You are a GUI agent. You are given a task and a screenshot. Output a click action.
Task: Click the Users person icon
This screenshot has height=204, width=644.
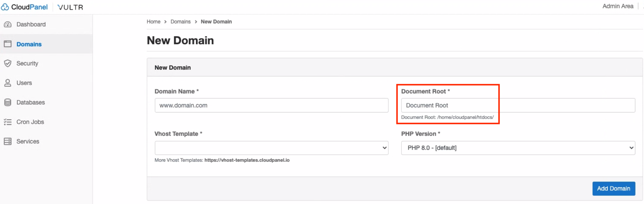tap(8, 83)
